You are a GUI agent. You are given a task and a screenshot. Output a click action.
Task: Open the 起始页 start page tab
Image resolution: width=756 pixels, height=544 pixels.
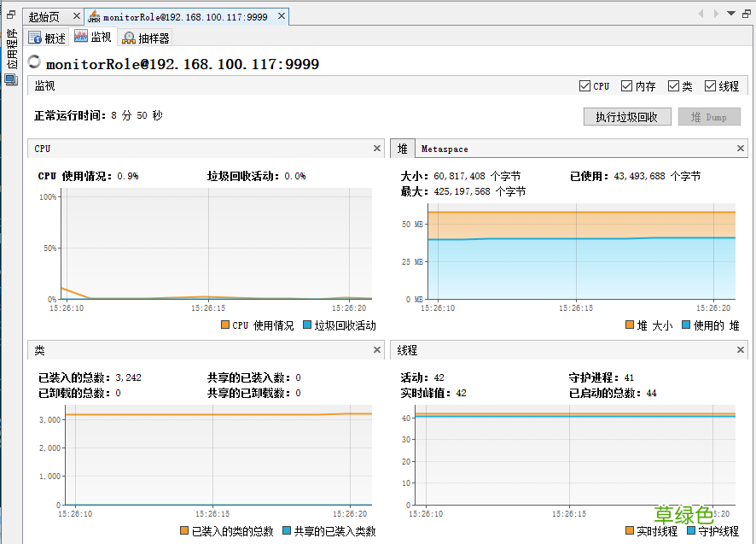point(44,17)
